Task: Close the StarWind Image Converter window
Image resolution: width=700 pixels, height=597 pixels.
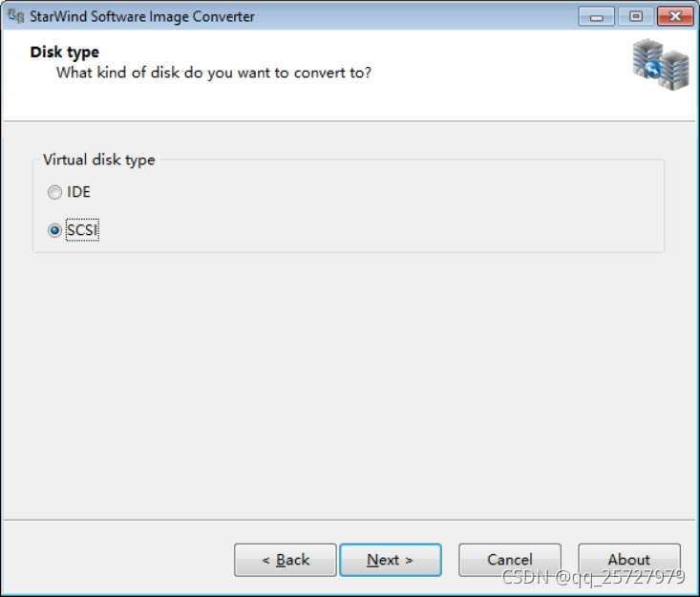Action: 675,17
